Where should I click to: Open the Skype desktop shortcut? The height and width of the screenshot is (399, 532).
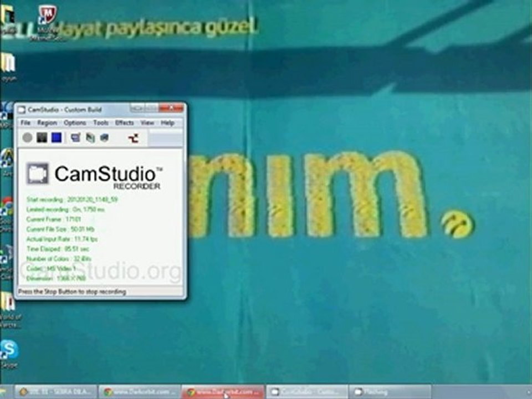[9, 354]
